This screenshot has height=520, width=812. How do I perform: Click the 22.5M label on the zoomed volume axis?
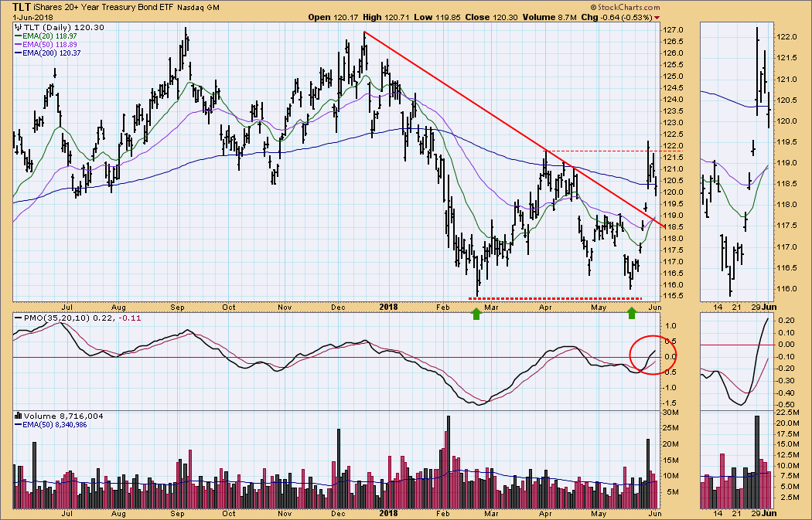tap(788, 413)
